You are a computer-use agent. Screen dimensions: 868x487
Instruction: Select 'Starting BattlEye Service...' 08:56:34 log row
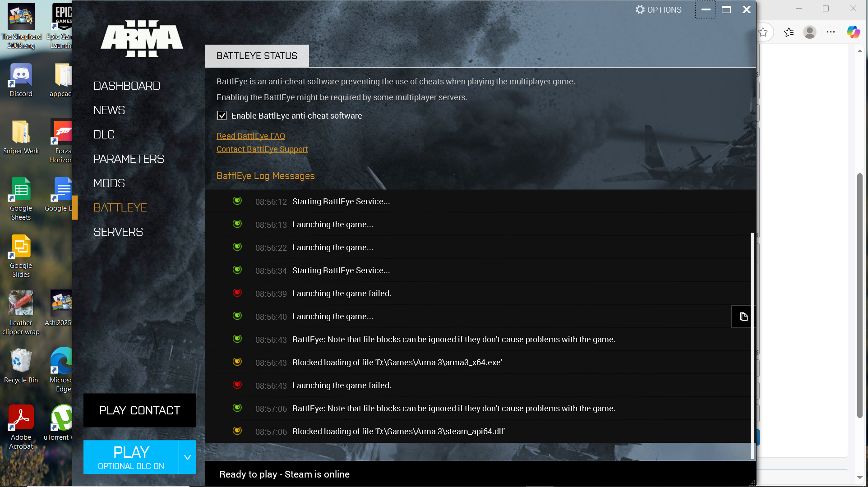[478, 271]
